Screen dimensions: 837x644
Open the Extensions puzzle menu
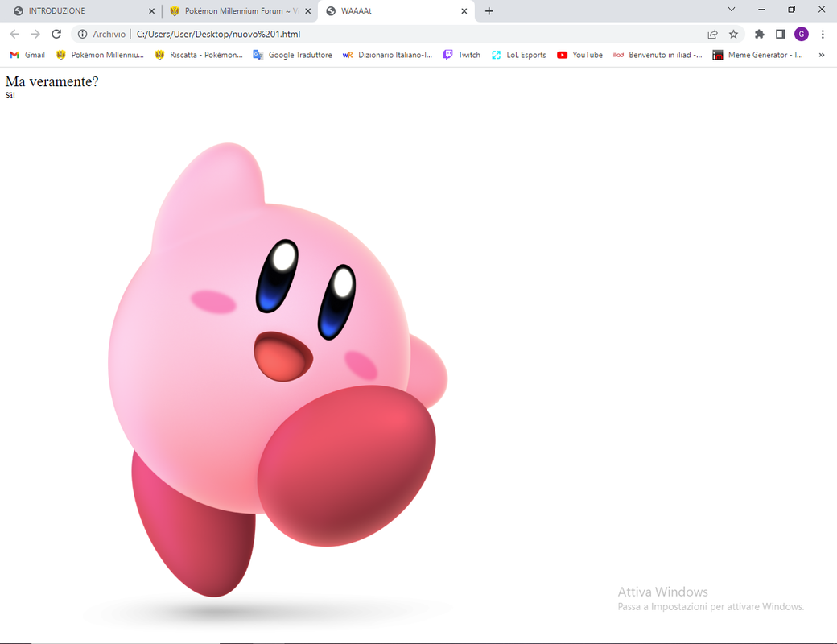coord(759,34)
